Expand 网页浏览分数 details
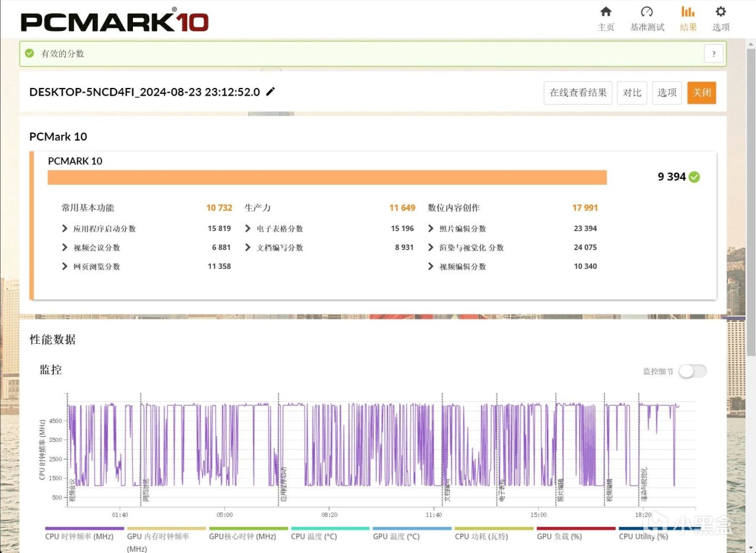 pyautogui.click(x=65, y=266)
